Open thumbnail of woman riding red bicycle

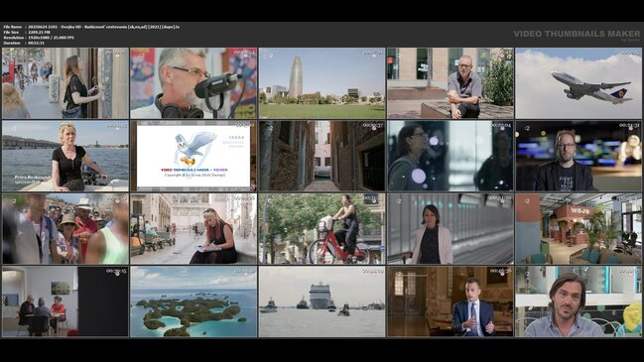pyautogui.click(x=322, y=229)
